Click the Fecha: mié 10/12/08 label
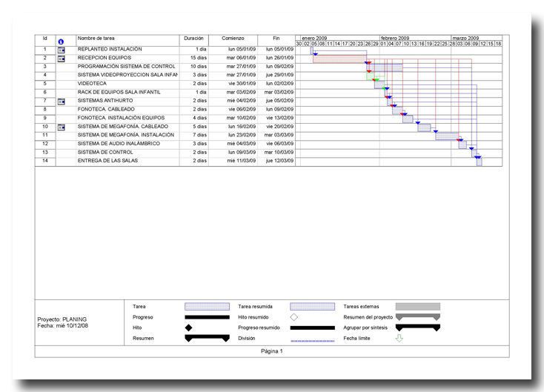 (63, 326)
